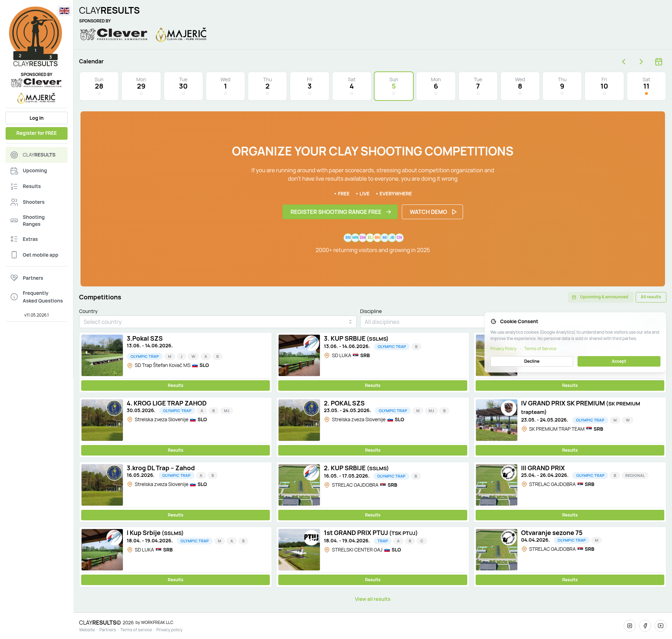This screenshot has height=639, width=672.
Task: Open the footer Website link
Action: 87,630
